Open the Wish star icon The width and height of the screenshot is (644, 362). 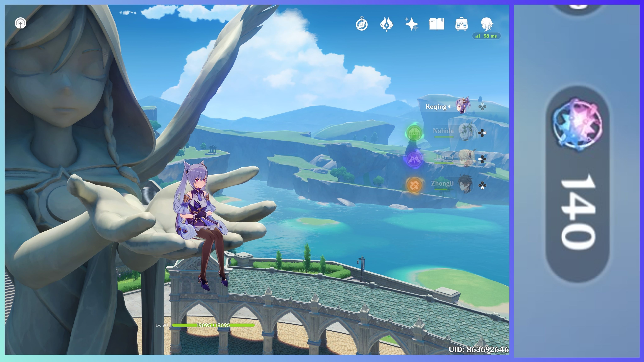click(411, 24)
